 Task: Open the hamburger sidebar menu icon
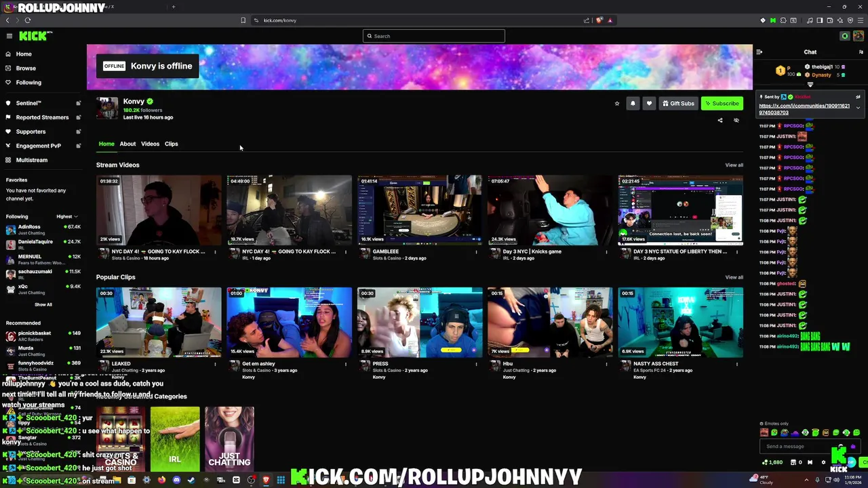click(x=9, y=36)
